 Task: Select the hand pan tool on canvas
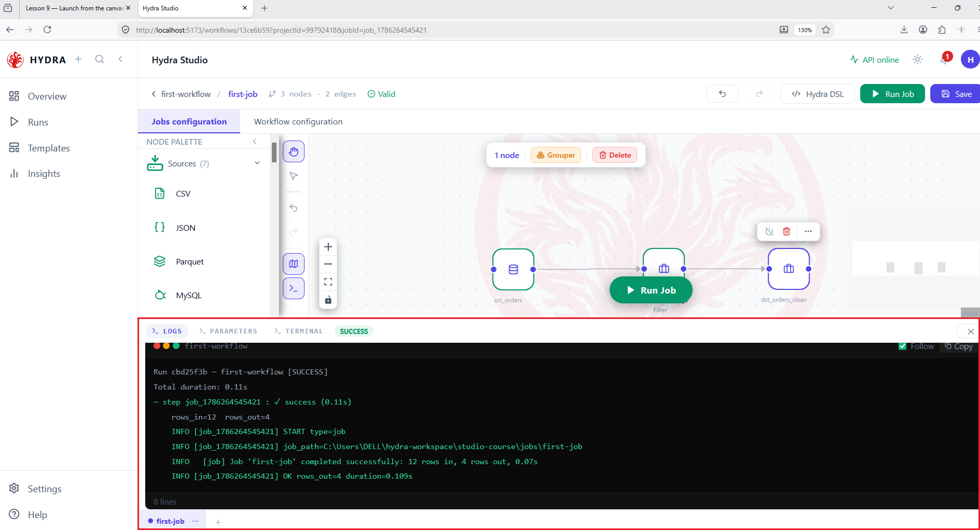coord(294,152)
